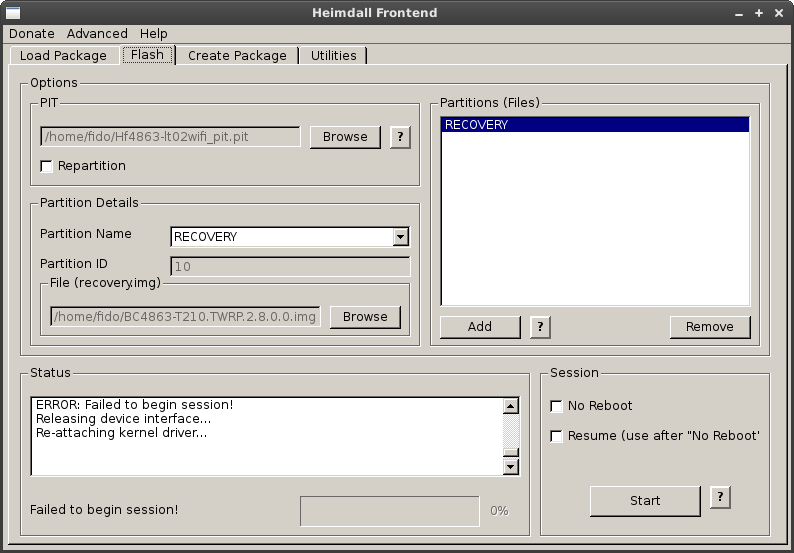Switch to the Load Package tab
The width and height of the screenshot is (794, 553).
[x=63, y=56]
